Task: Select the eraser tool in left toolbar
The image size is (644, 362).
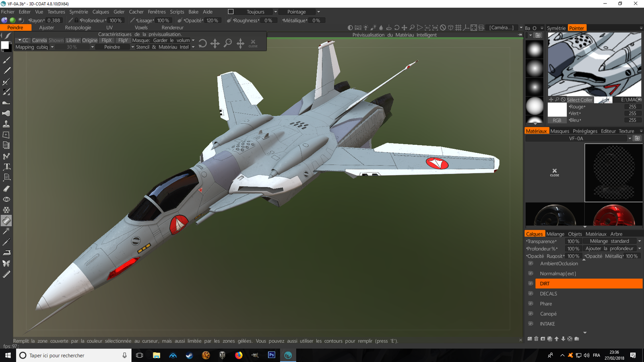Action: coord(6,188)
